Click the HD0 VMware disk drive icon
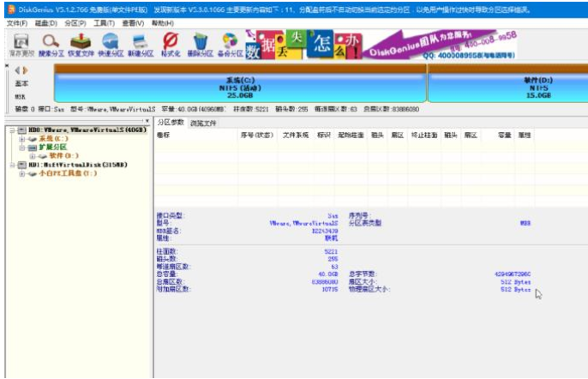 (x=22, y=130)
